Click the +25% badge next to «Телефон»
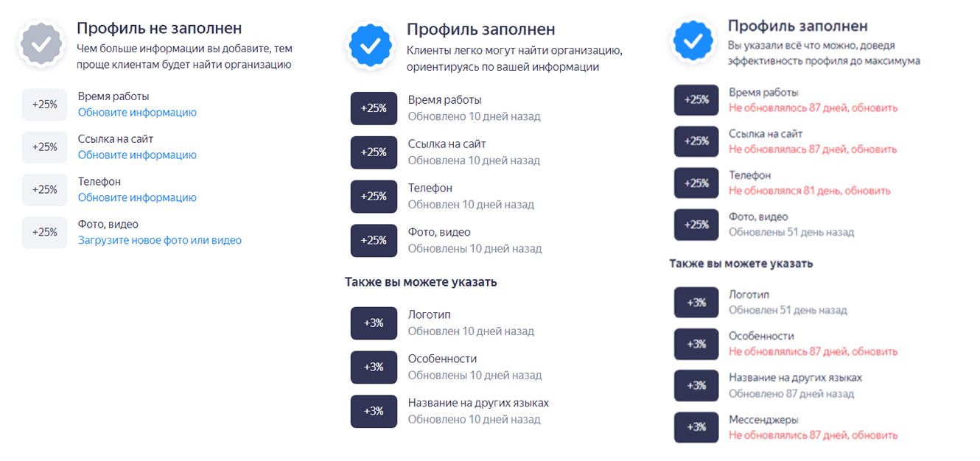Viewport: 980px width, 461px height. (x=374, y=196)
